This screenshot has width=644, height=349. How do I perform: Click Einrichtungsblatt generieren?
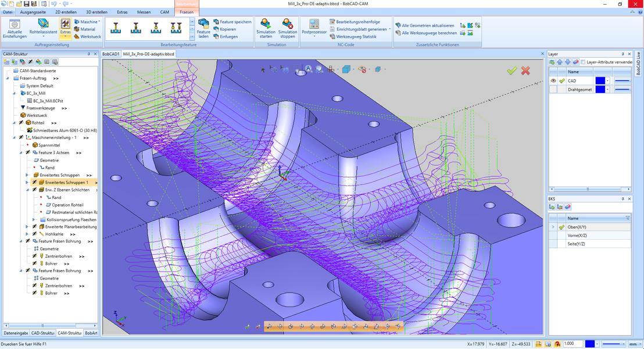tap(359, 29)
